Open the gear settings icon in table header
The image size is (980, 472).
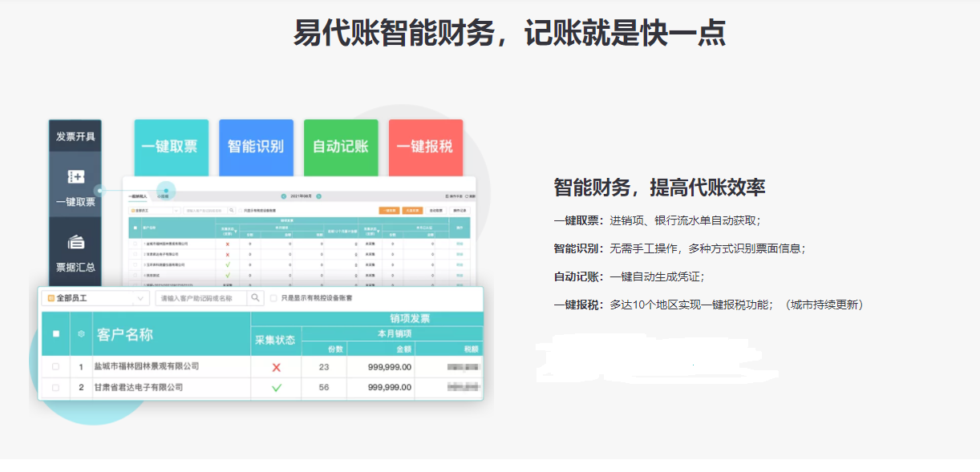tap(80, 334)
